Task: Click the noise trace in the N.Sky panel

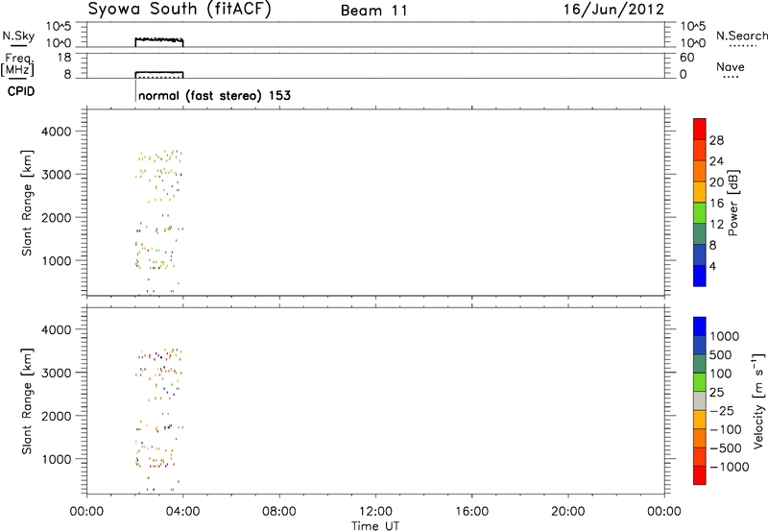Action: (159, 38)
